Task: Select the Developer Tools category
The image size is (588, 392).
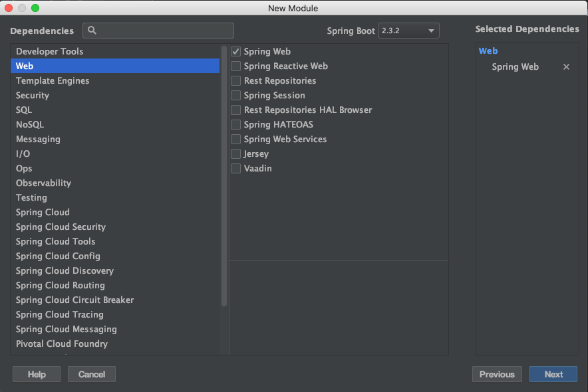Action: tap(115, 51)
